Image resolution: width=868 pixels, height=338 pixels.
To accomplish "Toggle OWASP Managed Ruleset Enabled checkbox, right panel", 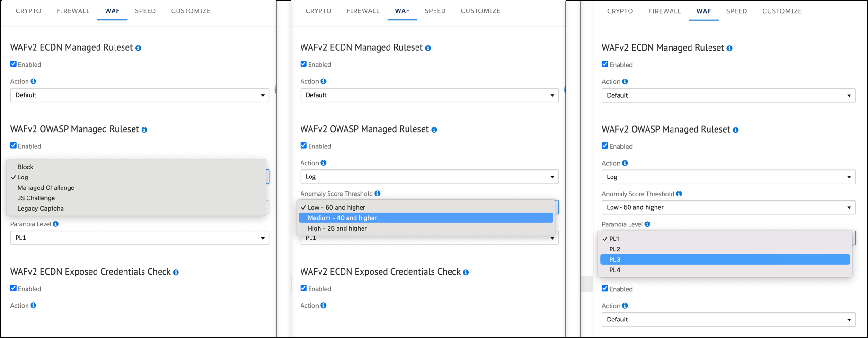I will (605, 146).
